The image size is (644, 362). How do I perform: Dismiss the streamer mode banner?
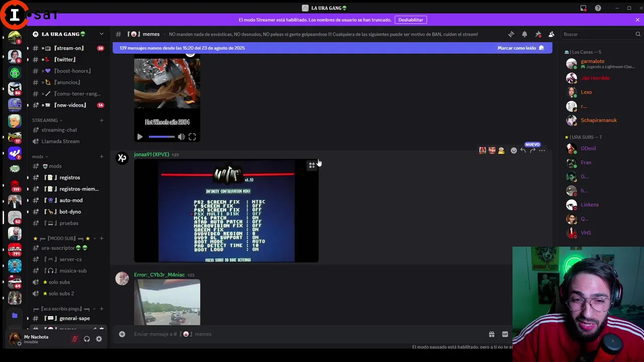click(637, 20)
